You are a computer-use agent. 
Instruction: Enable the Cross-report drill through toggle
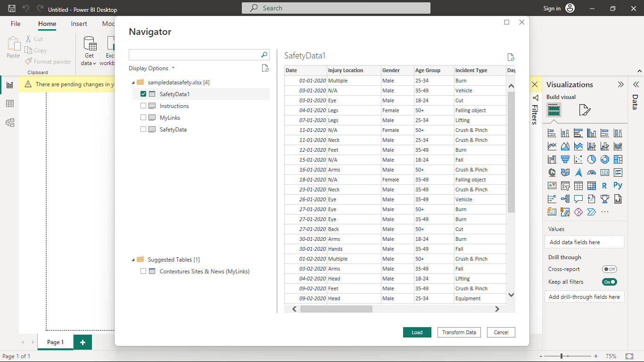[x=609, y=269]
